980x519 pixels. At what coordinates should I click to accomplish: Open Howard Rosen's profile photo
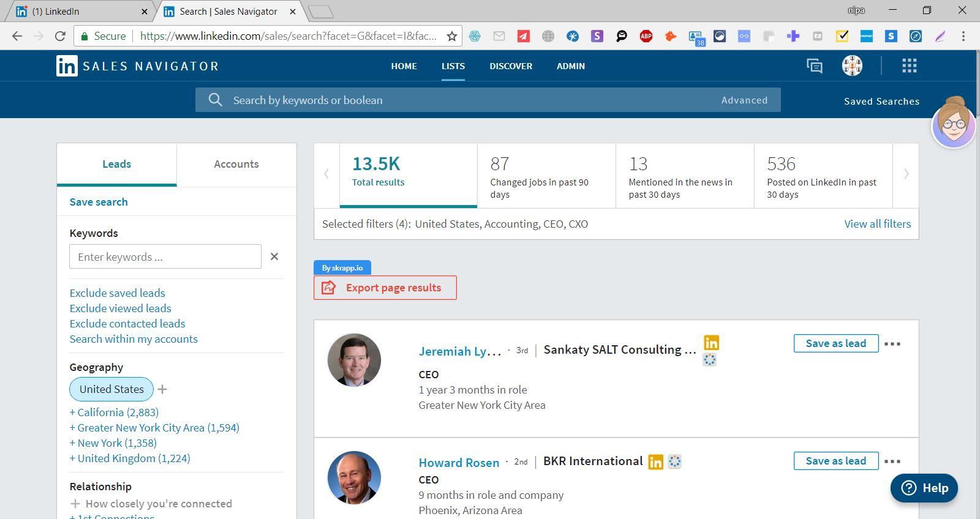tap(354, 477)
